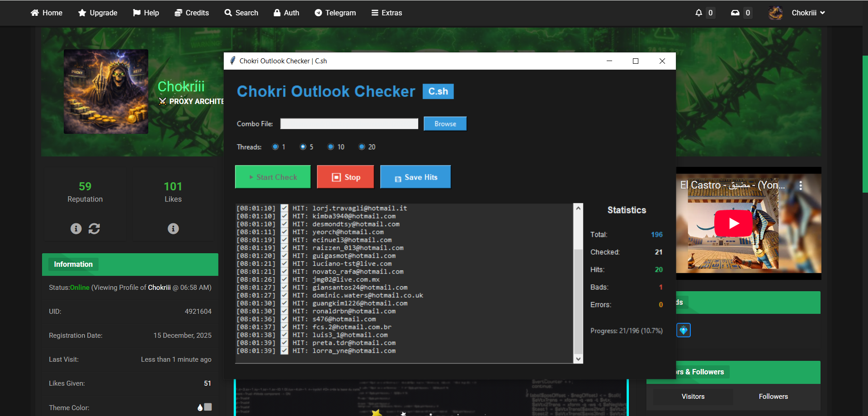
Task: Toggle the checkbox on the 08:01:36 log row
Action: click(x=284, y=319)
